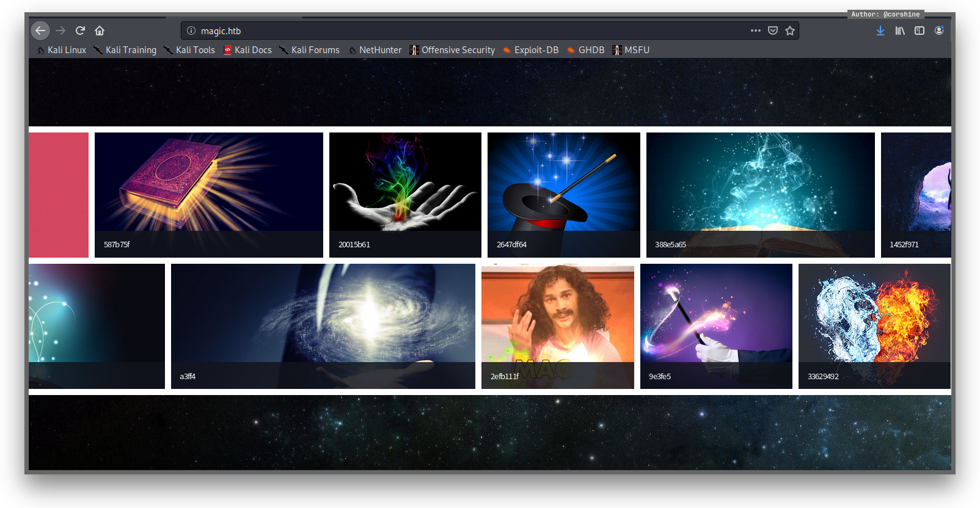Click the browser back arrow button
Viewport: 980px width, 508px height.
coord(40,31)
